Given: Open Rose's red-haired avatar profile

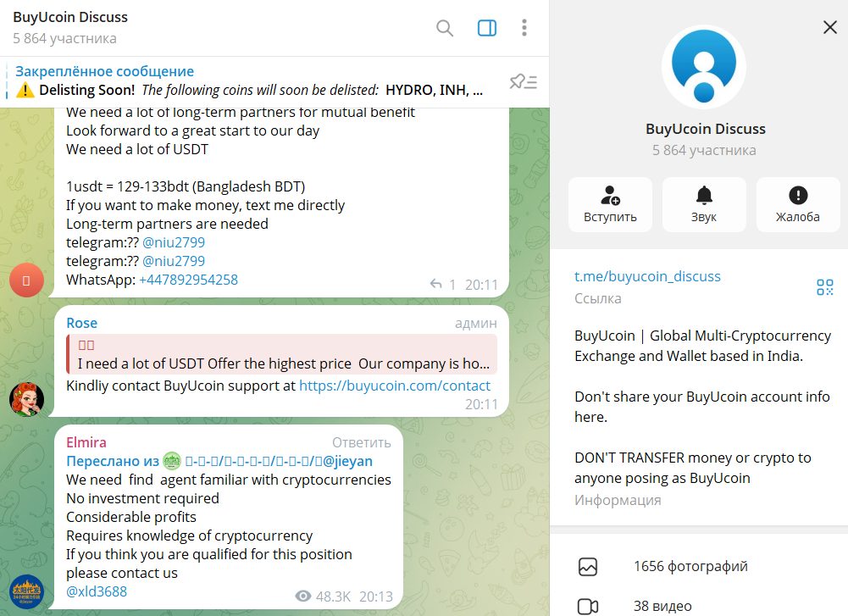Looking at the screenshot, I should tap(26, 399).
